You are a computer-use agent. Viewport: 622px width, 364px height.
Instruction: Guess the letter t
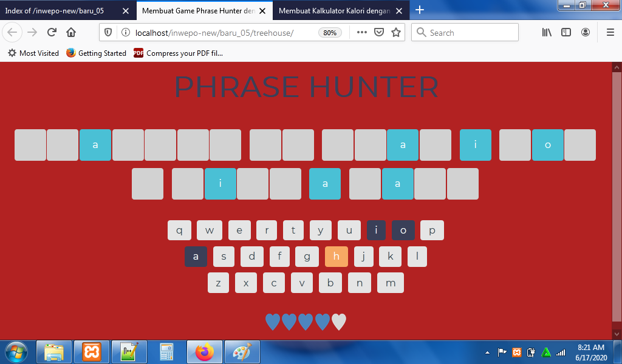(293, 230)
